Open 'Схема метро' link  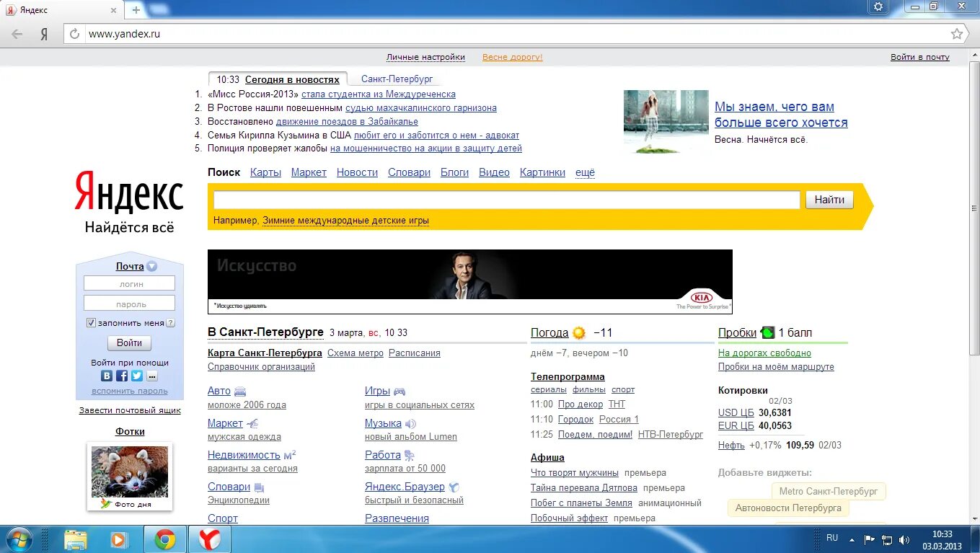pos(356,353)
